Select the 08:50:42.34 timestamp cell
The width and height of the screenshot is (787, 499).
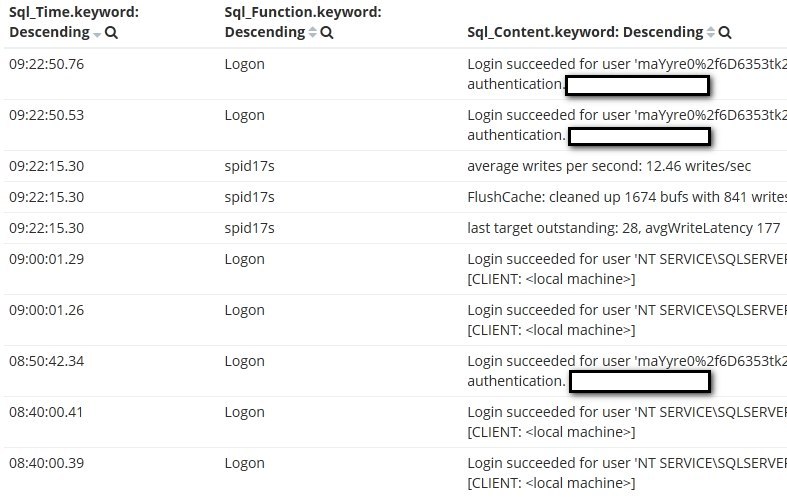47,361
